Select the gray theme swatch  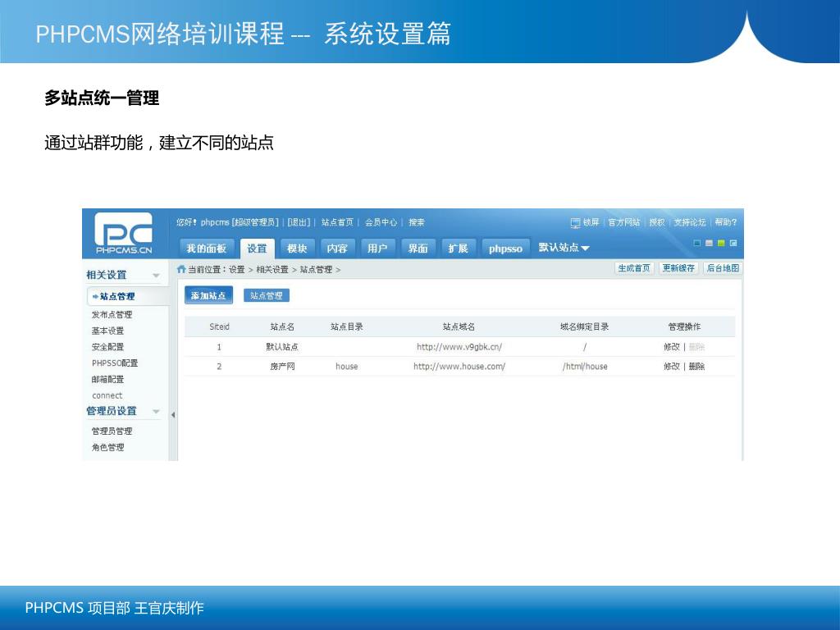click(709, 243)
